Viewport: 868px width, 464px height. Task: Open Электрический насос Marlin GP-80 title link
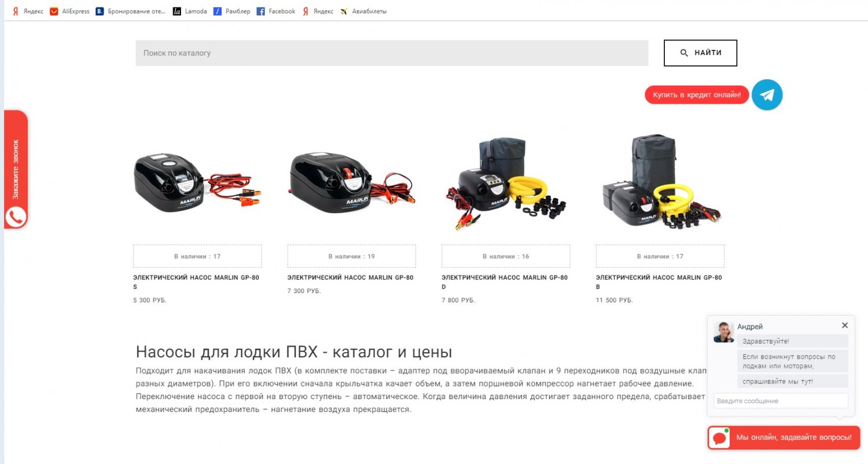click(350, 277)
